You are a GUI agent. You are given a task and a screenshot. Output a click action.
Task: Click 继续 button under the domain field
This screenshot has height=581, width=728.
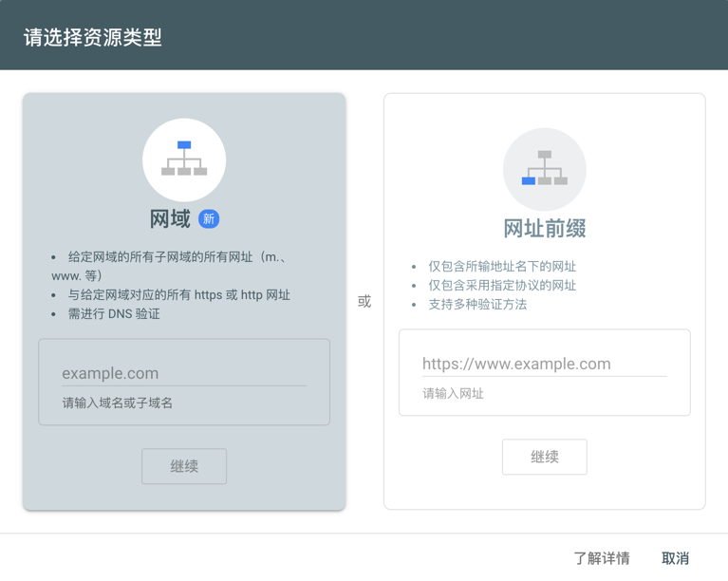click(184, 466)
